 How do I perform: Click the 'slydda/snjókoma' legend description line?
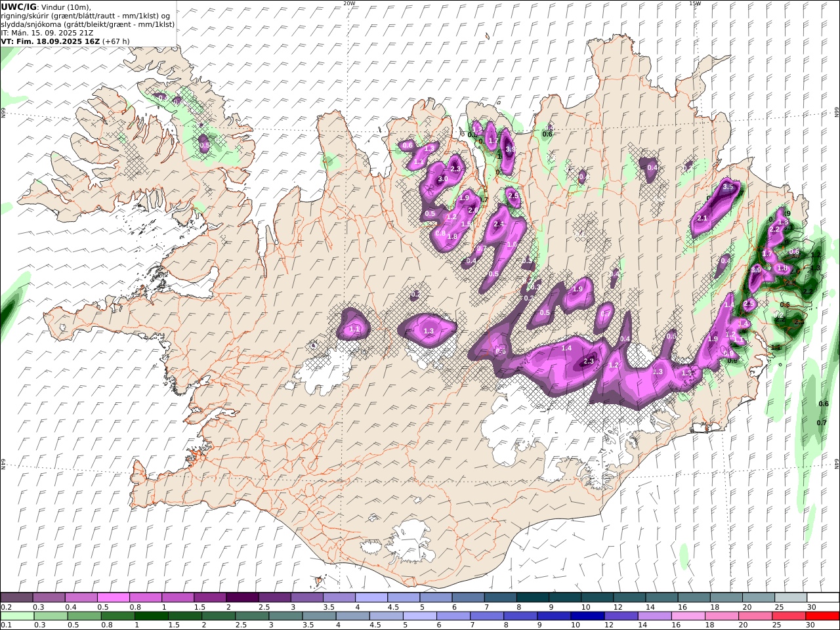click(88, 24)
